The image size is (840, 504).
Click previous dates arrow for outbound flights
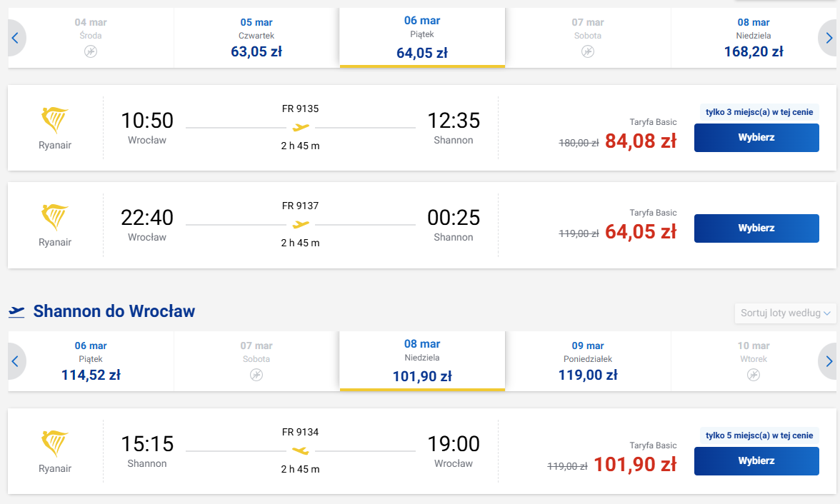(x=16, y=38)
